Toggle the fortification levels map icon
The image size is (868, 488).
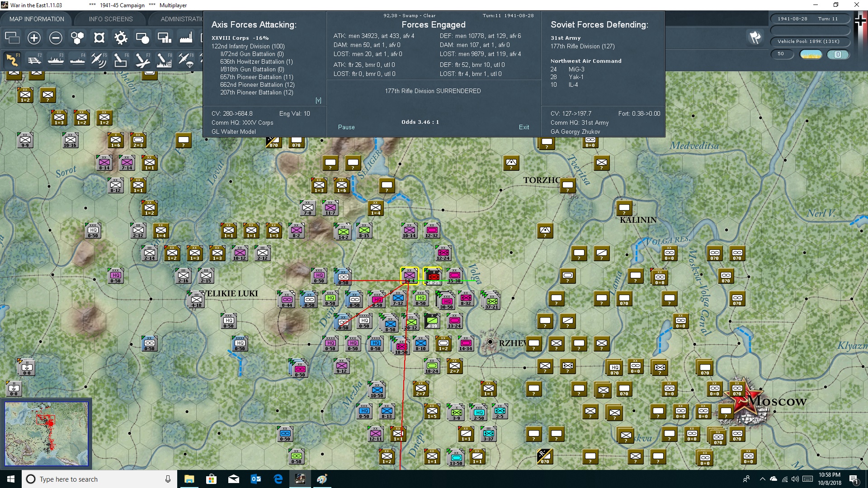(x=99, y=38)
